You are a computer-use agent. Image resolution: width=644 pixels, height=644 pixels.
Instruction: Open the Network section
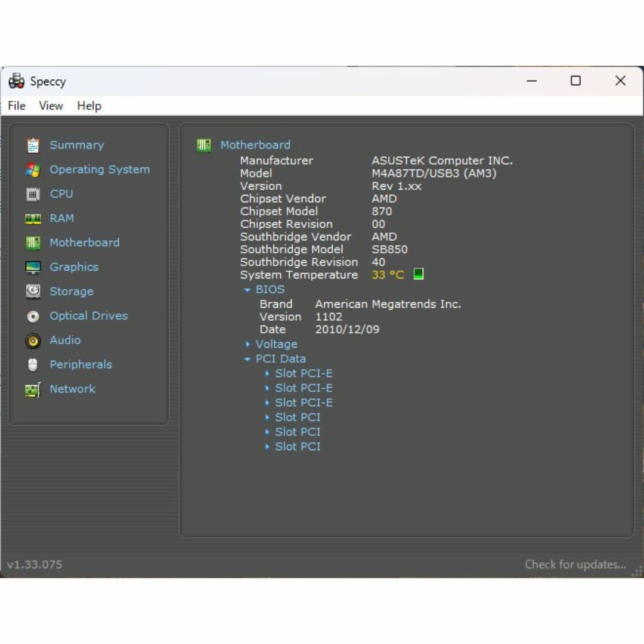pyautogui.click(x=73, y=389)
